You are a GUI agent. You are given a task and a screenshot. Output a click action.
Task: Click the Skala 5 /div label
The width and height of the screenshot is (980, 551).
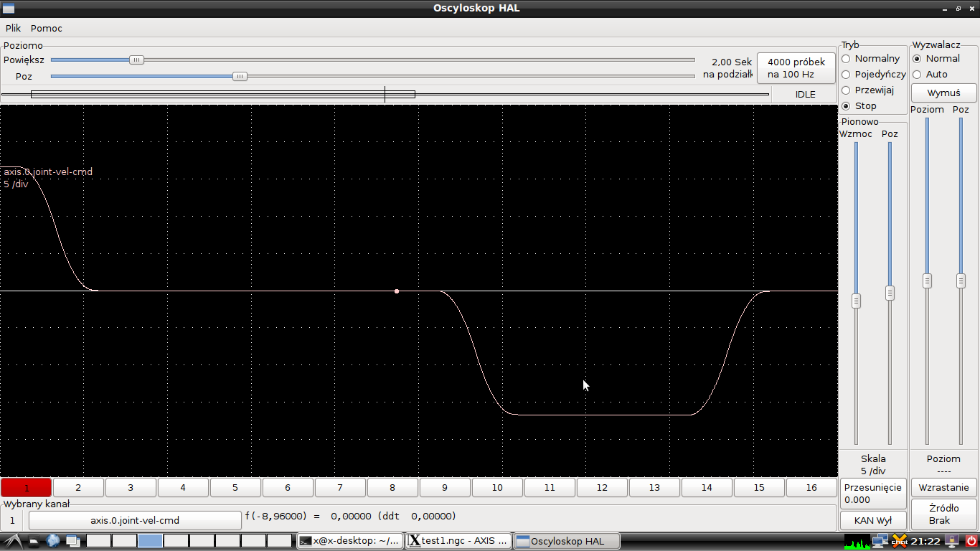click(873, 465)
